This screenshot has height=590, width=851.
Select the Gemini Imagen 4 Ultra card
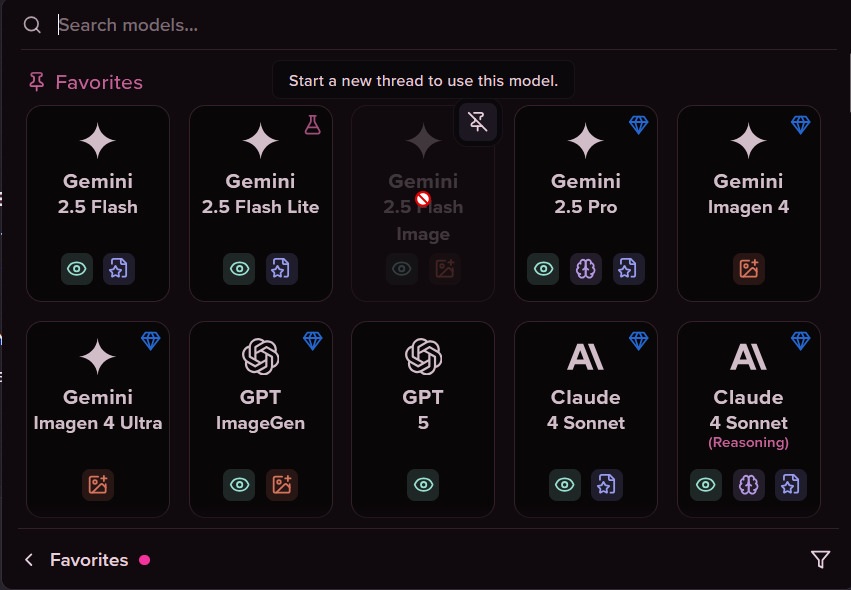pos(98,419)
